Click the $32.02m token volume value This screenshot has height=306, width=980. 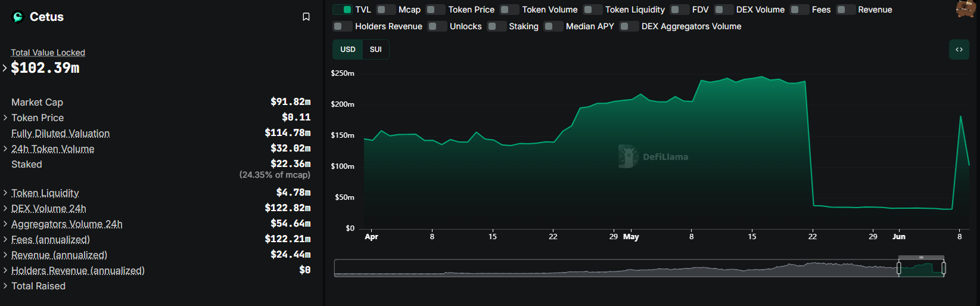coord(291,149)
